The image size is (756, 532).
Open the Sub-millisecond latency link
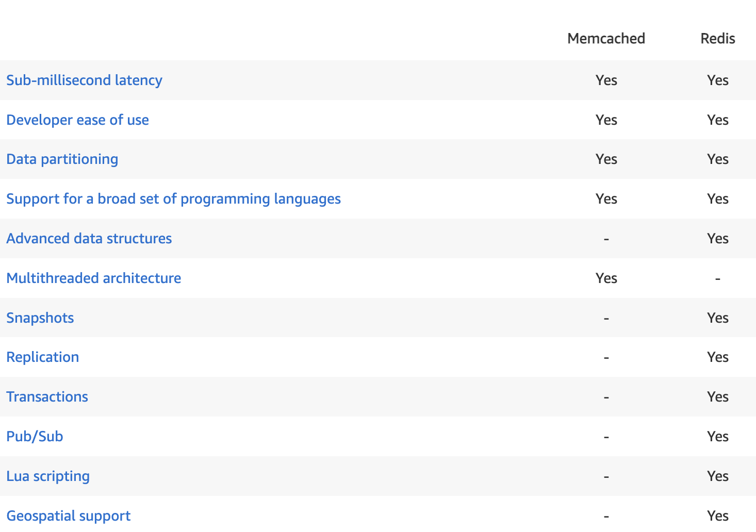84,80
